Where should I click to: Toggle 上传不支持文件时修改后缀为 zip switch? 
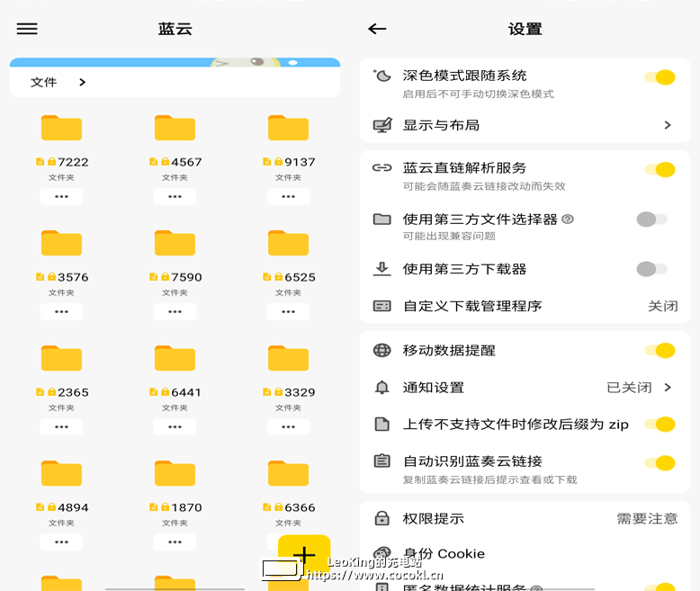click(660, 424)
